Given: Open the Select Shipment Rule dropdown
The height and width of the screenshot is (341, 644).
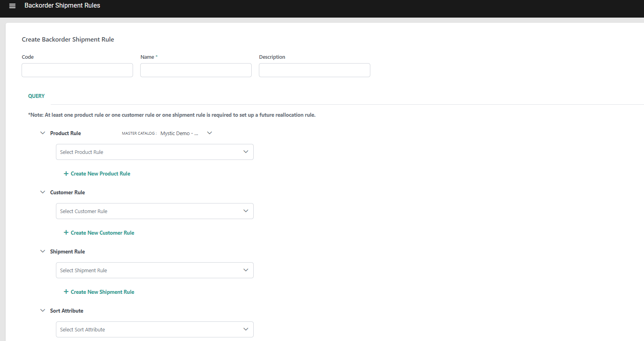Looking at the screenshot, I should pyautogui.click(x=155, y=270).
